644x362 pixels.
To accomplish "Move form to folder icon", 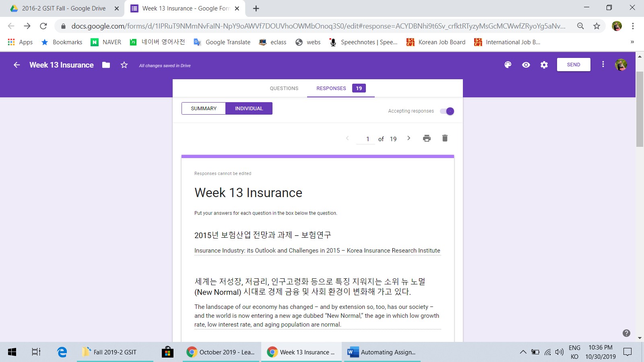I will tap(106, 65).
